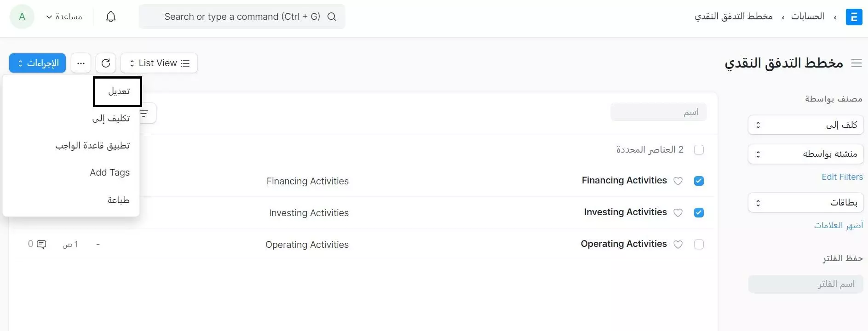Like the Financing Activities heart icon
868x331 pixels.
point(678,181)
